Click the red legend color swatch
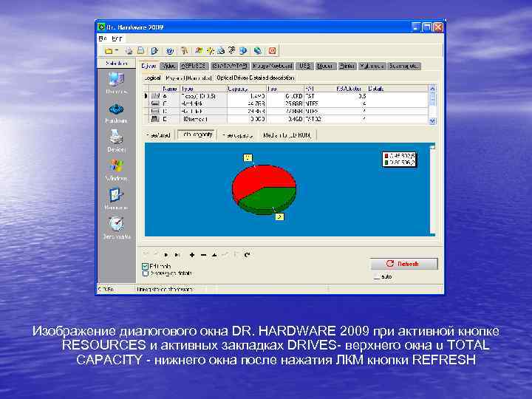This screenshot has height=399, width=532. (386, 156)
